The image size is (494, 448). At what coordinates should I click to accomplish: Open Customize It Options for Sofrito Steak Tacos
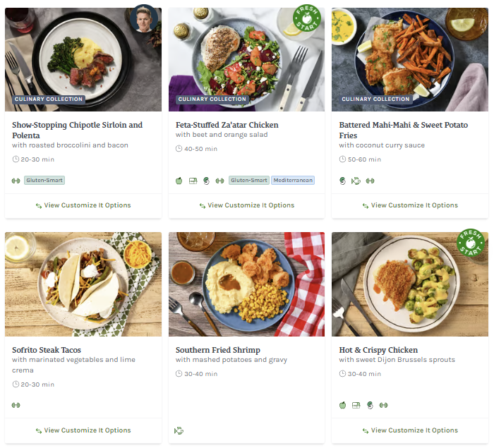point(83,430)
